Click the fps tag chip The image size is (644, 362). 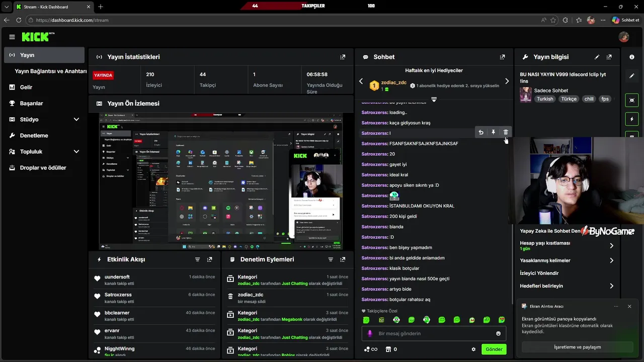point(605,99)
